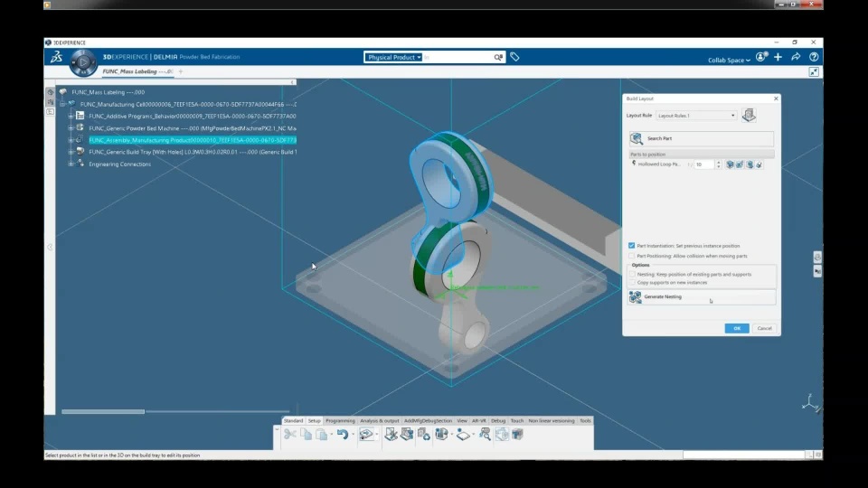Image resolution: width=868 pixels, height=488 pixels.
Task: Collapse the action bar chevron
Action: [x=277, y=429]
